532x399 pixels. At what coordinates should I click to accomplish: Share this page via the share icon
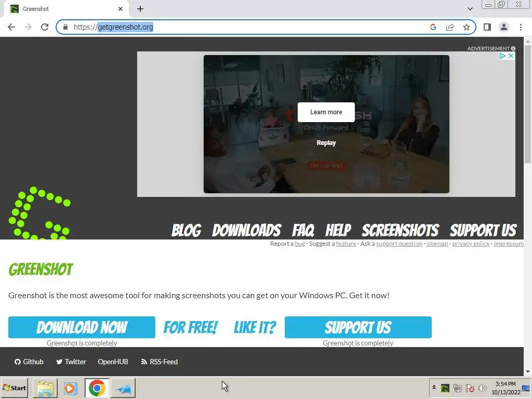pyautogui.click(x=450, y=27)
